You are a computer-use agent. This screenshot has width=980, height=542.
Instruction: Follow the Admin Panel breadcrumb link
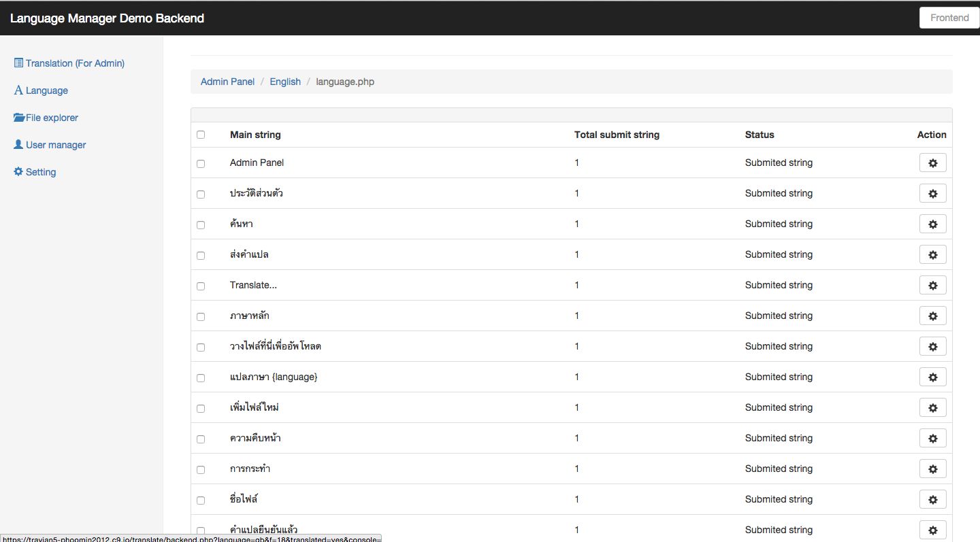(227, 82)
